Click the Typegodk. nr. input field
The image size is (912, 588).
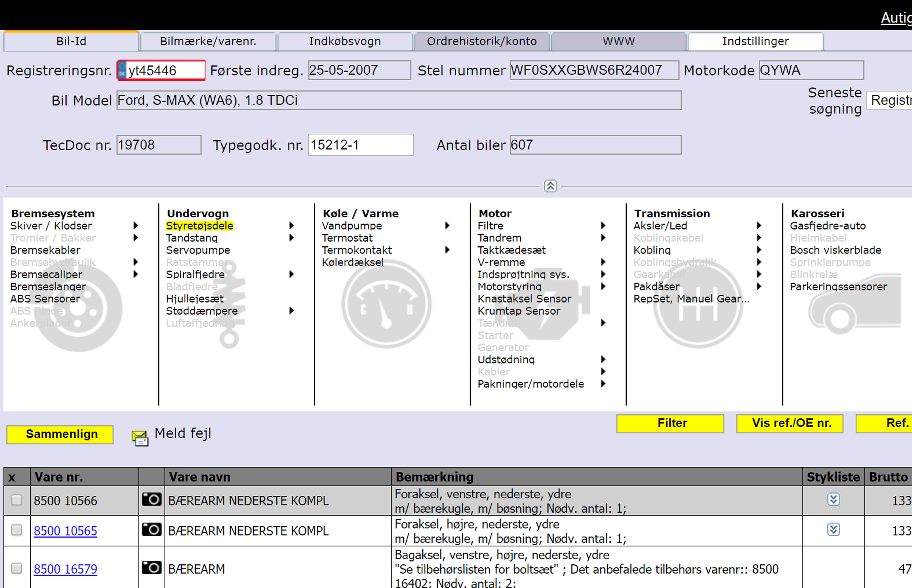coord(361,145)
